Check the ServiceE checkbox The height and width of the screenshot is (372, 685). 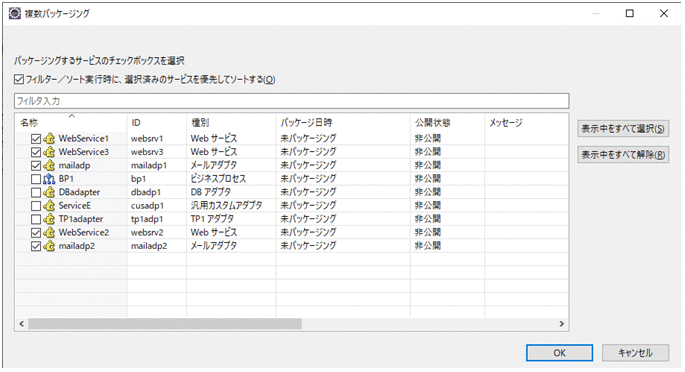36,206
